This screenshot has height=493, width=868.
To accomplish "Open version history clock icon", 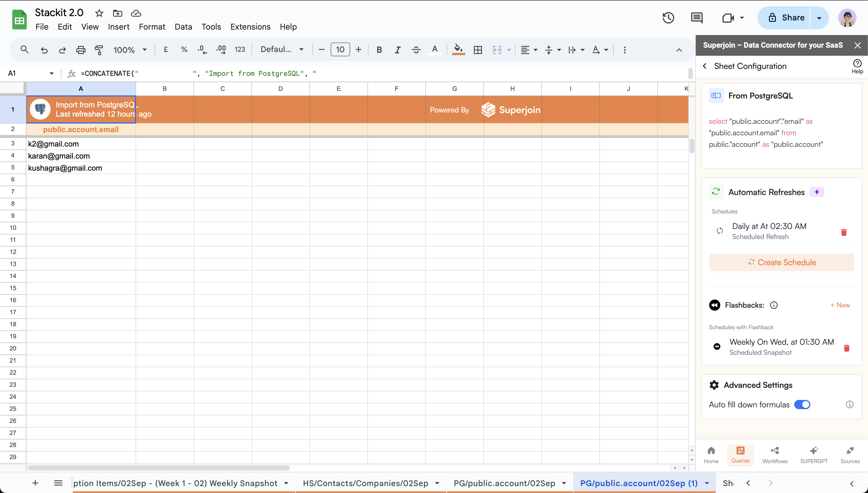I will [668, 18].
